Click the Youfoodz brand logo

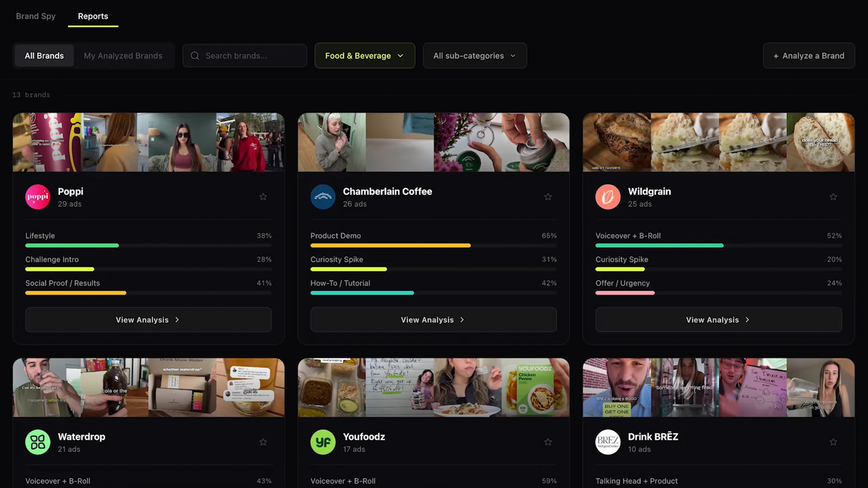click(323, 442)
